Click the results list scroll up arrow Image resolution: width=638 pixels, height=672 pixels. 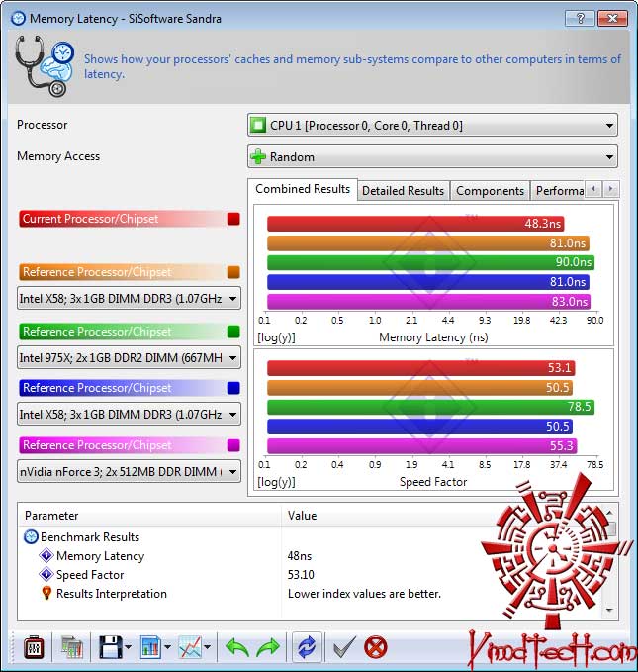609,512
